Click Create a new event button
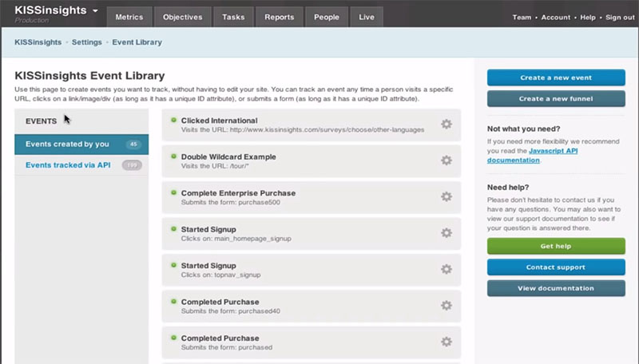 tap(556, 77)
